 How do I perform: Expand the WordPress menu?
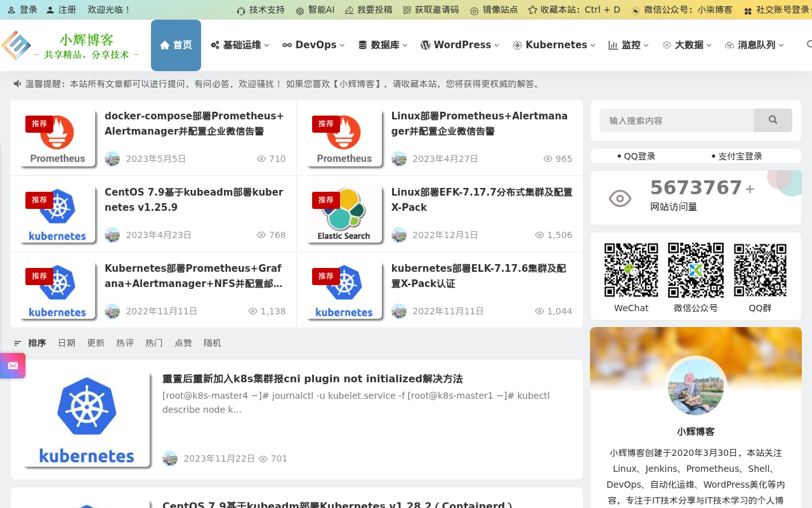[x=460, y=45]
